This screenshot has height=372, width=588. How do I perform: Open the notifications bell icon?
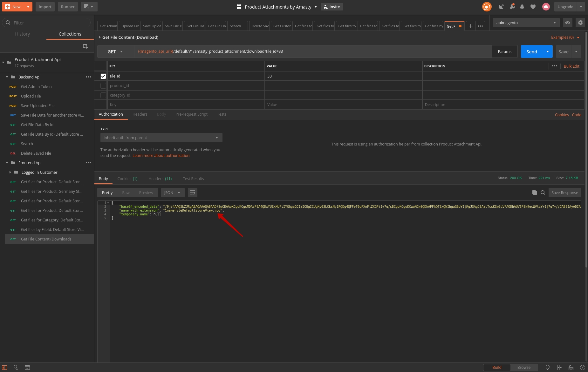click(522, 7)
